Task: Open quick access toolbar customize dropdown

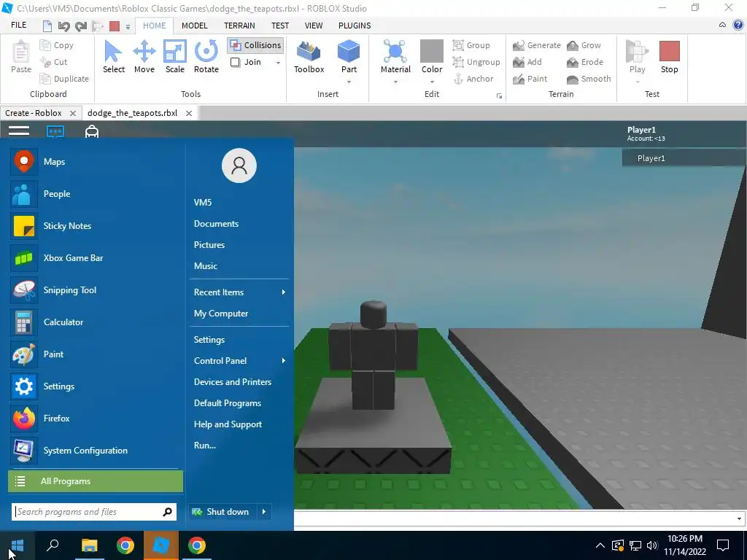Action: click(x=128, y=27)
